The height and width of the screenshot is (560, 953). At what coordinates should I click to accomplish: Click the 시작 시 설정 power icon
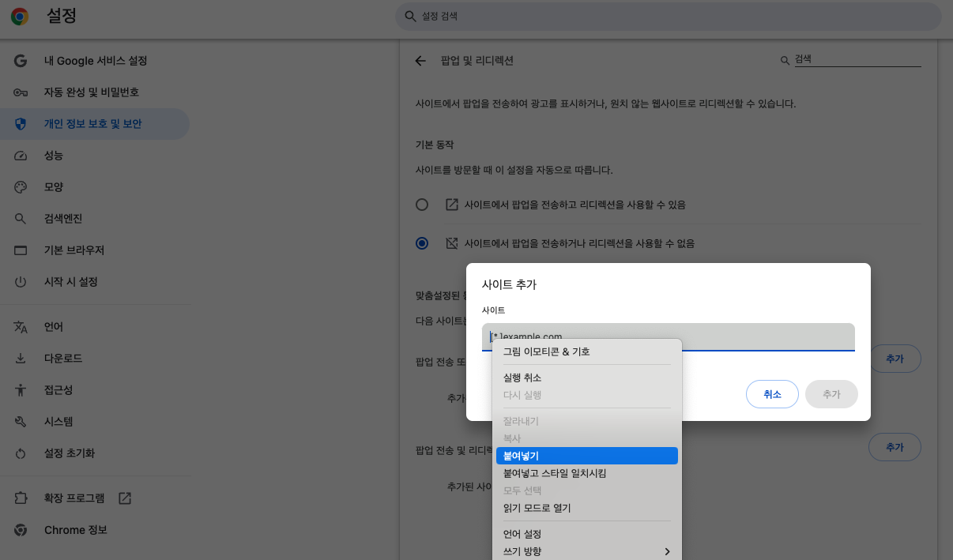21,282
